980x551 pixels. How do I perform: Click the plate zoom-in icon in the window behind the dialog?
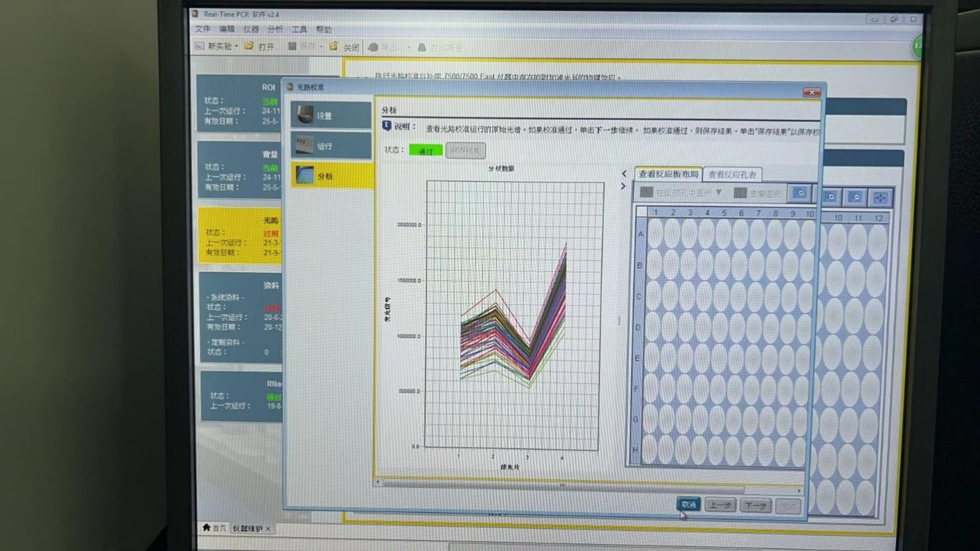click(x=830, y=197)
